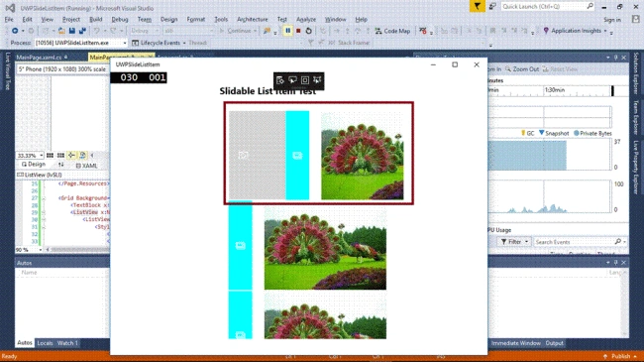Stop debugging with the red square
The image size is (644, 362).
[298, 31]
